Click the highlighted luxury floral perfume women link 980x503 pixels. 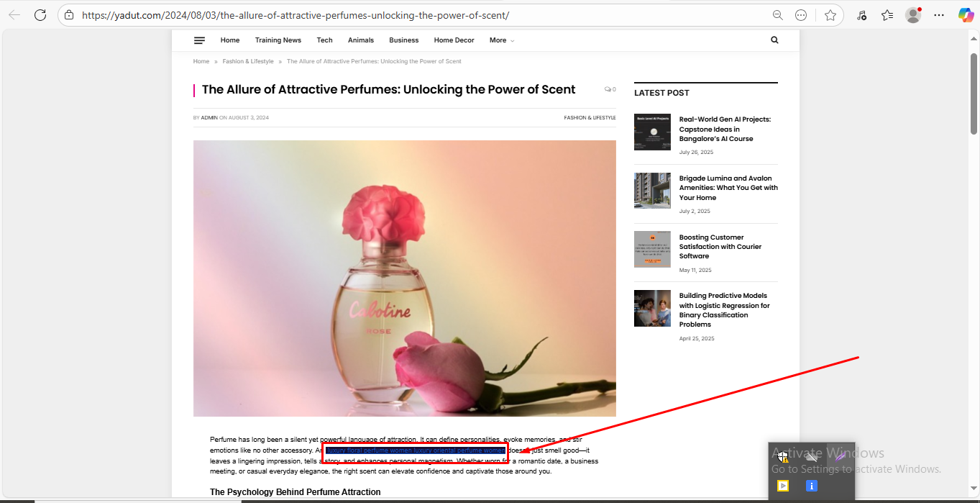point(416,450)
